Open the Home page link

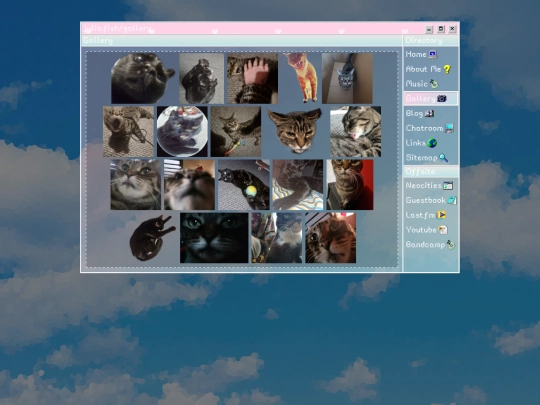[x=416, y=54]
